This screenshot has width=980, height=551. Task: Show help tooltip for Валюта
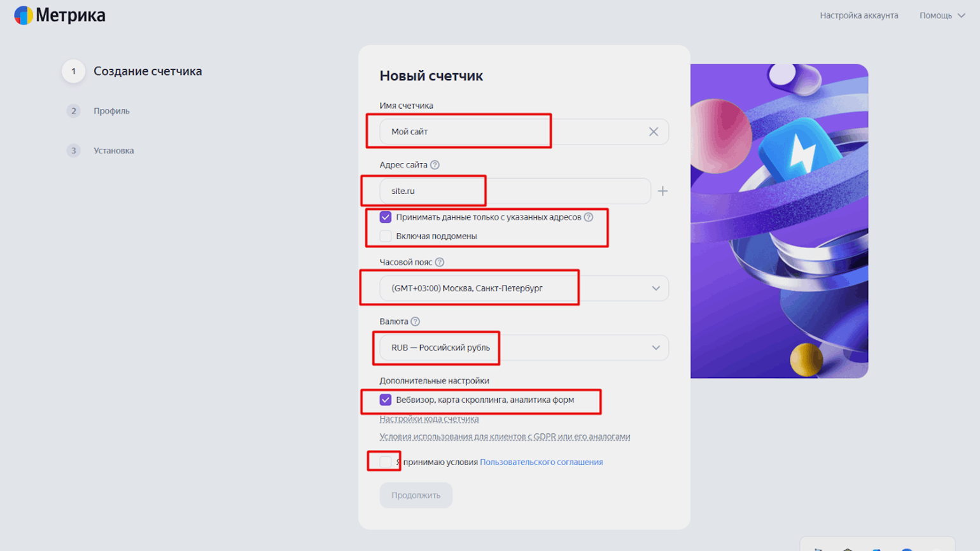[416, 321]
